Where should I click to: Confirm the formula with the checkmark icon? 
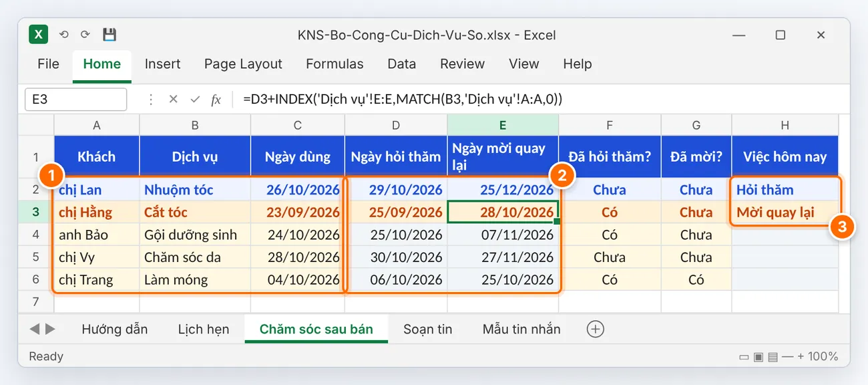pyautogui.click(x=195, y=100)
